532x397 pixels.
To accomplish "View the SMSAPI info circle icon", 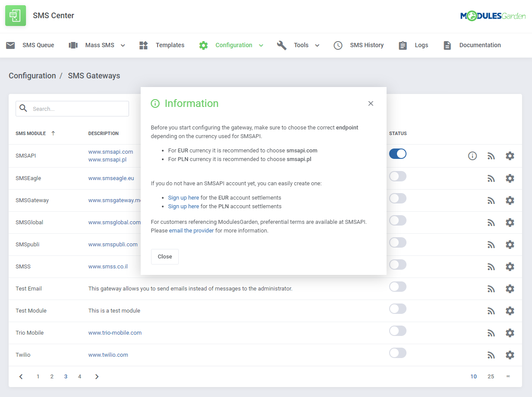I will [x=472, y=156].
